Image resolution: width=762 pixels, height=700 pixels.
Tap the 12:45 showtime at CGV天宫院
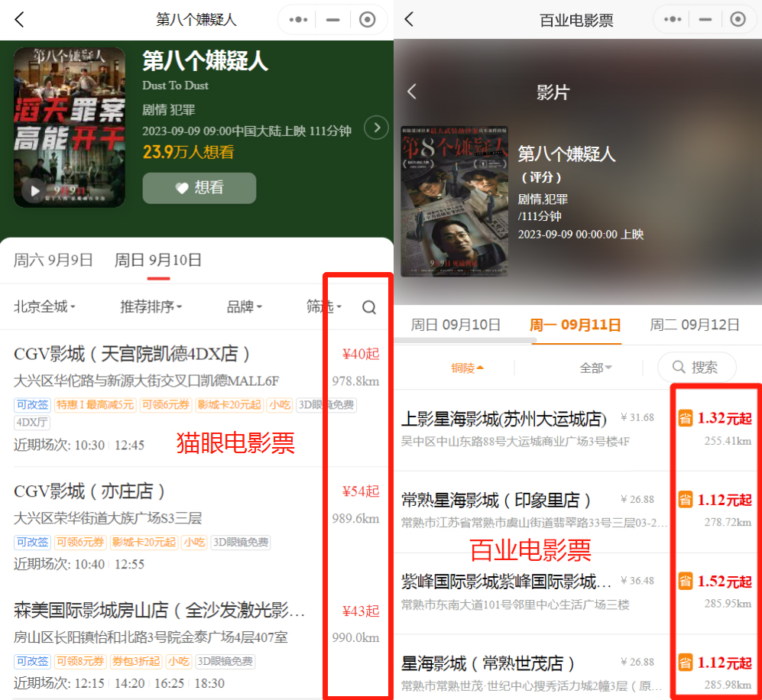point(129,445)
